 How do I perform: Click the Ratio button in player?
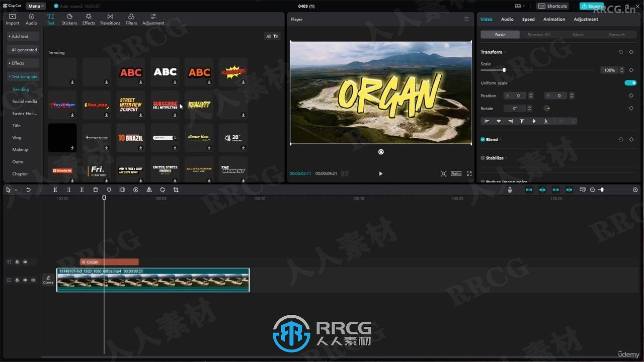pos(456,173)
